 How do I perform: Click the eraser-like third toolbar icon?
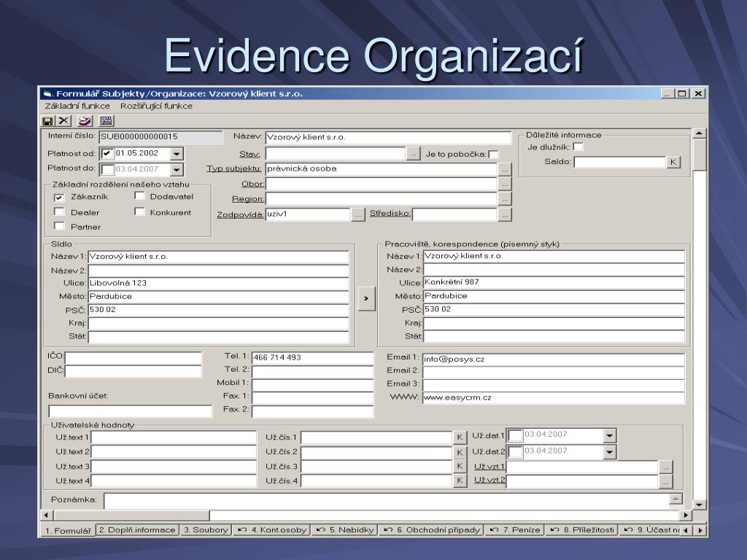pyautogui.click(x=85, y=121)
